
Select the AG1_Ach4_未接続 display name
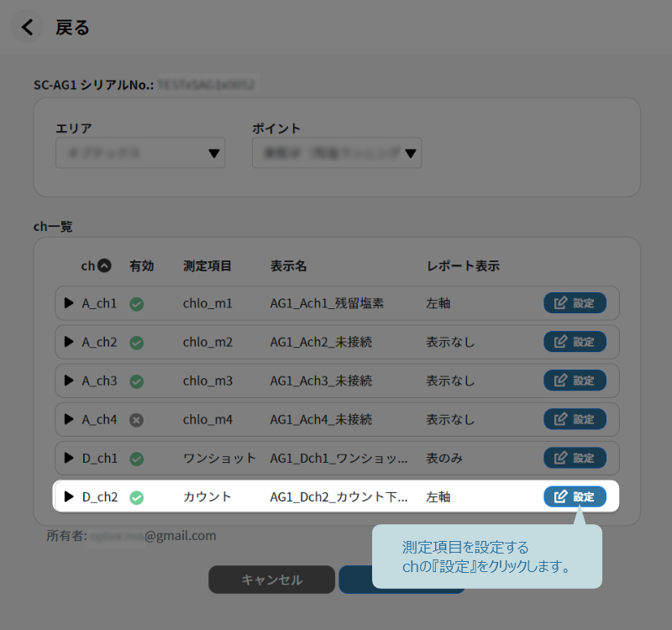pos(321,418)
